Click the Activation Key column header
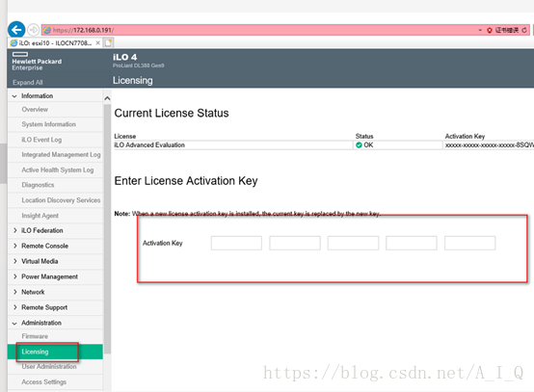Viewport: 534px width, 392px height. coord(465,136)
